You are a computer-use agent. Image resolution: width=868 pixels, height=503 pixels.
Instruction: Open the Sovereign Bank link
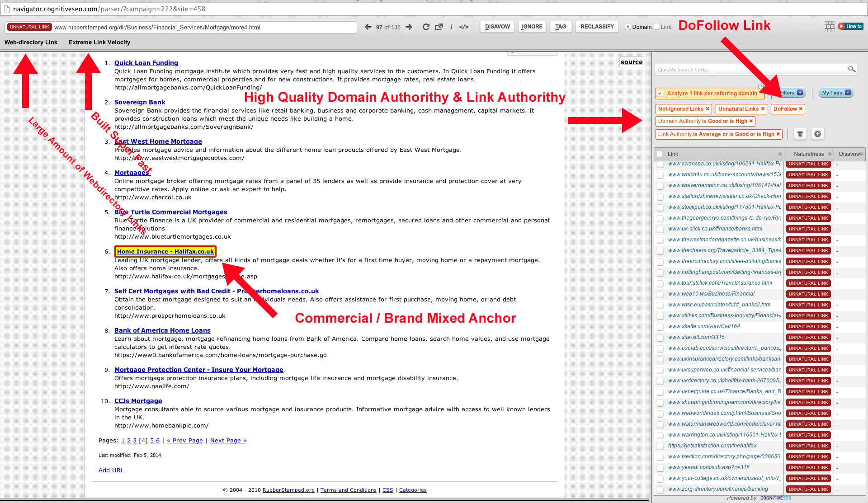point(140,102)
